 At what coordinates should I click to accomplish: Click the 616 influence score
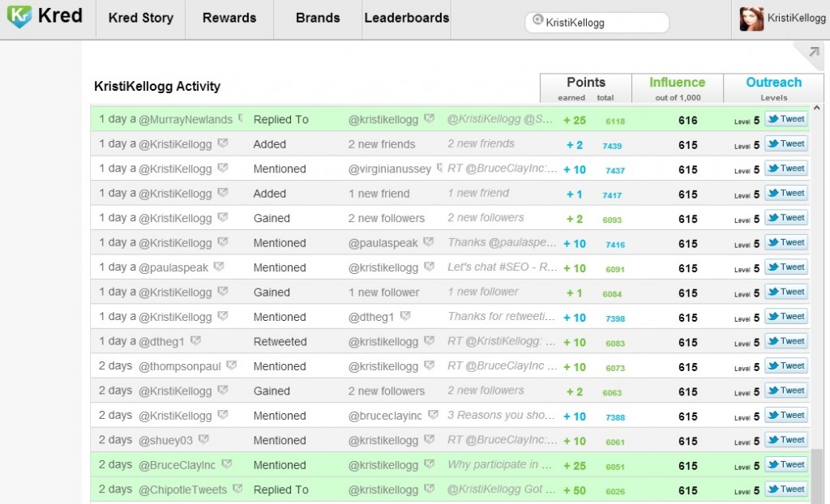687,120
